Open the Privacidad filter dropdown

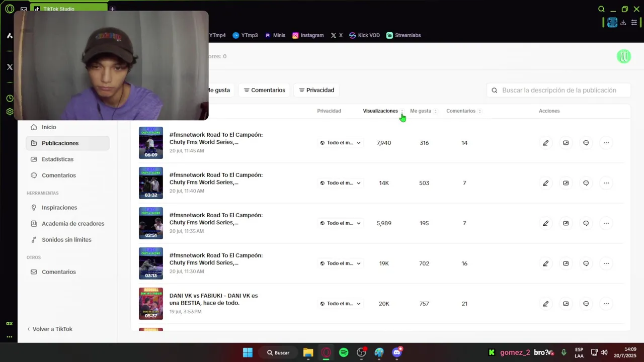pos(316,90)
